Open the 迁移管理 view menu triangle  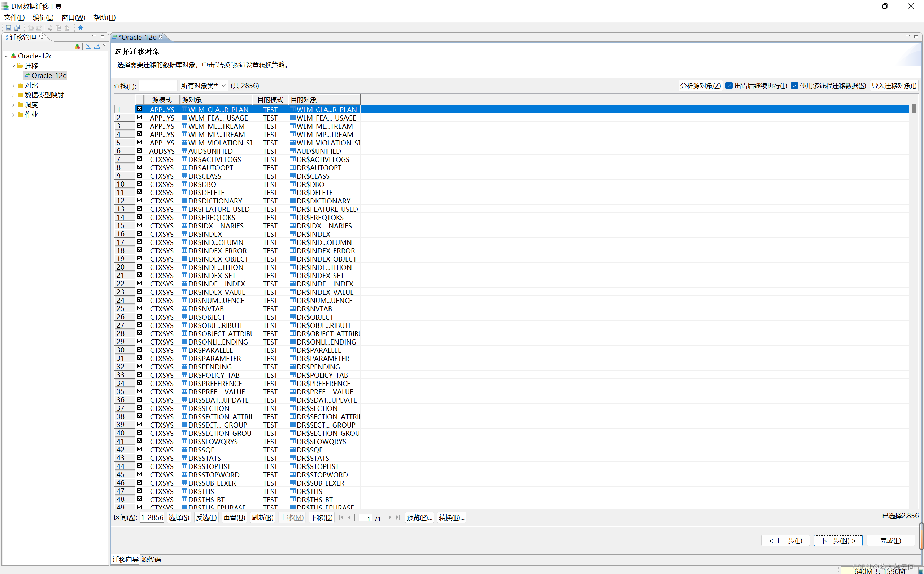coord(105,45)
